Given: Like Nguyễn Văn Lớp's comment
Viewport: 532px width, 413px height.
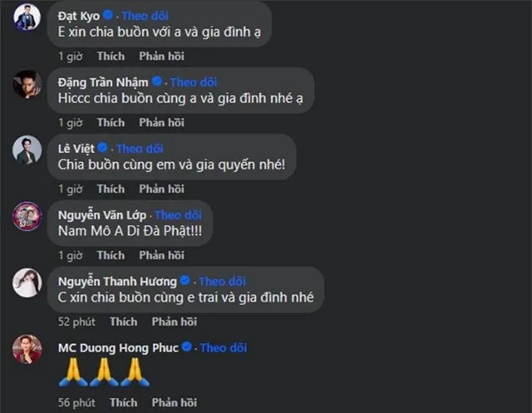Looking at the screenshot, I should pos(111,255).
